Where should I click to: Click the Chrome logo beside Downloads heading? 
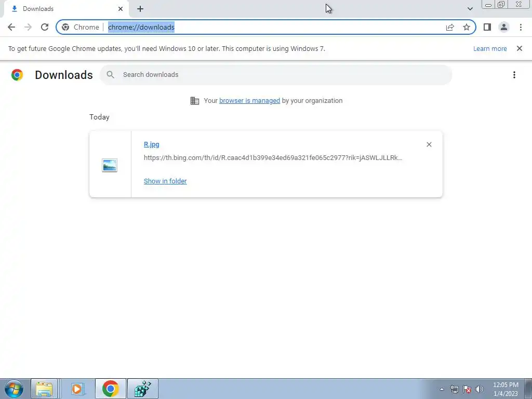pos(17,75)
